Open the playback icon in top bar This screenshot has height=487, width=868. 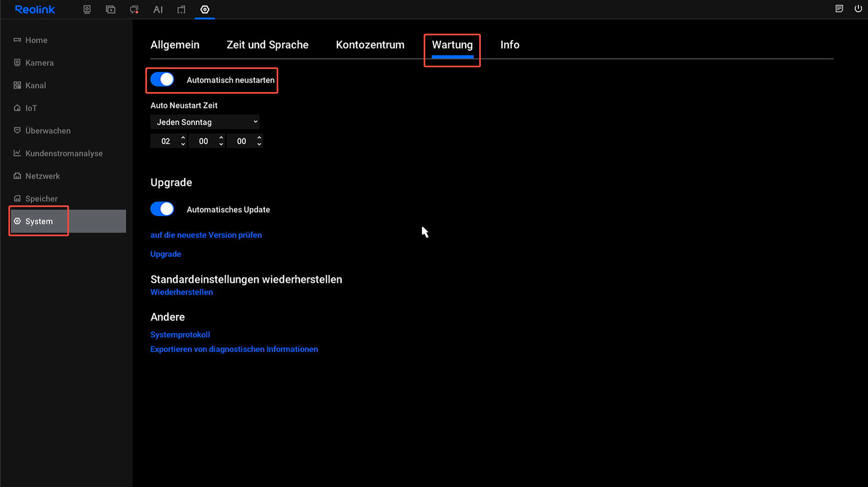pyautogui.click(x=111, y=10)
